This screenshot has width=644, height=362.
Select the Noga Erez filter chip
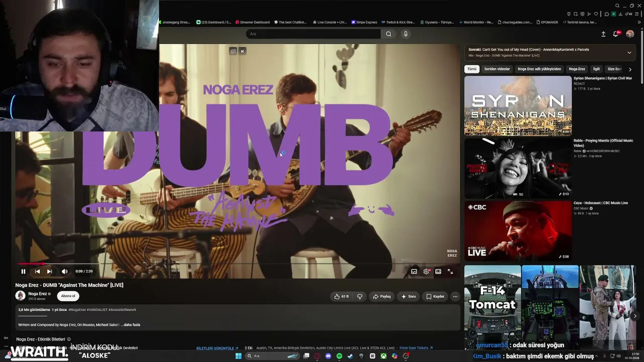(577, 69)
